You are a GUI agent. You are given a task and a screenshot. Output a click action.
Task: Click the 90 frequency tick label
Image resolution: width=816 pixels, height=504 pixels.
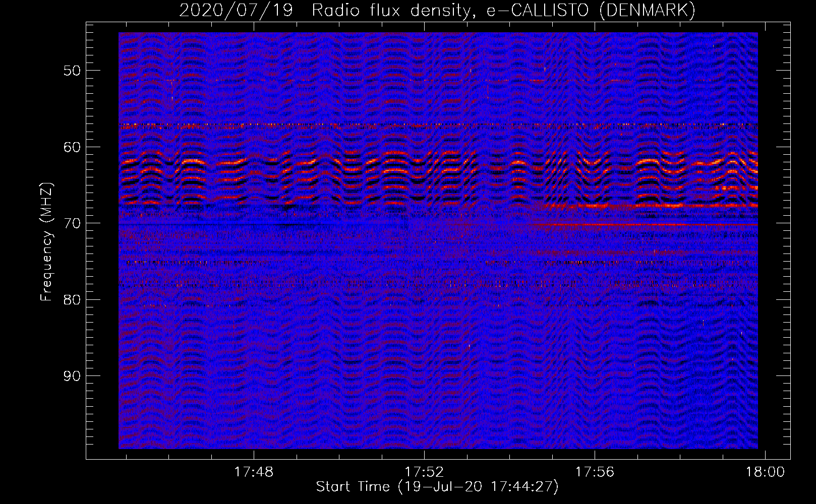tap(72, 376)
